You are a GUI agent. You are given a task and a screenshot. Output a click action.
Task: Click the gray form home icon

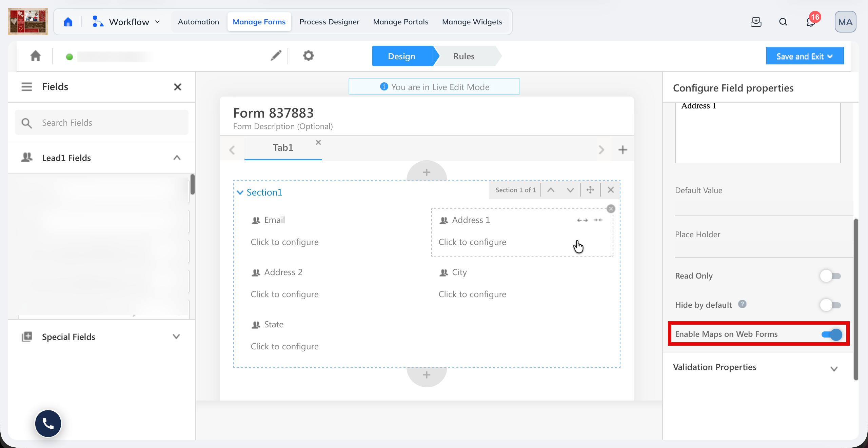[x=36, y=56]
